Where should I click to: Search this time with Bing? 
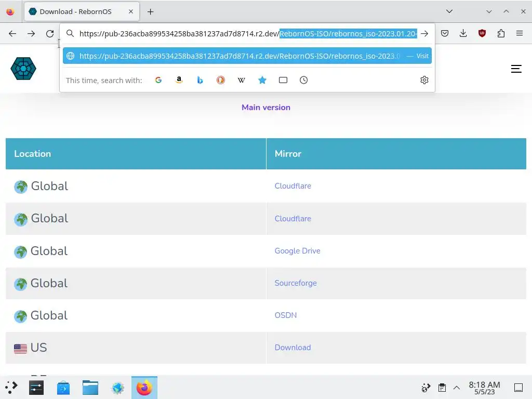pyautogui.click(x=200, y=80)
